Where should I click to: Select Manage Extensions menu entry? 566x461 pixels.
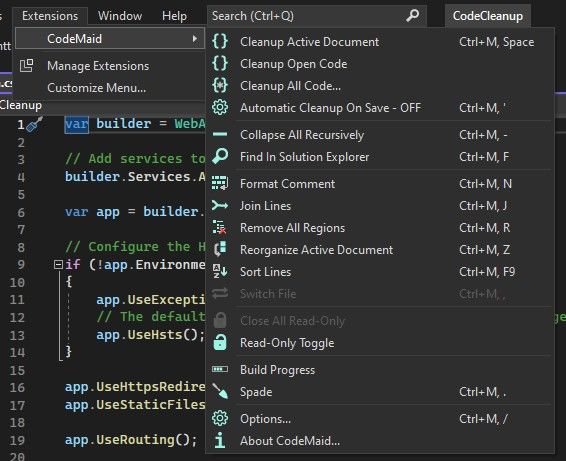point(109,66)
